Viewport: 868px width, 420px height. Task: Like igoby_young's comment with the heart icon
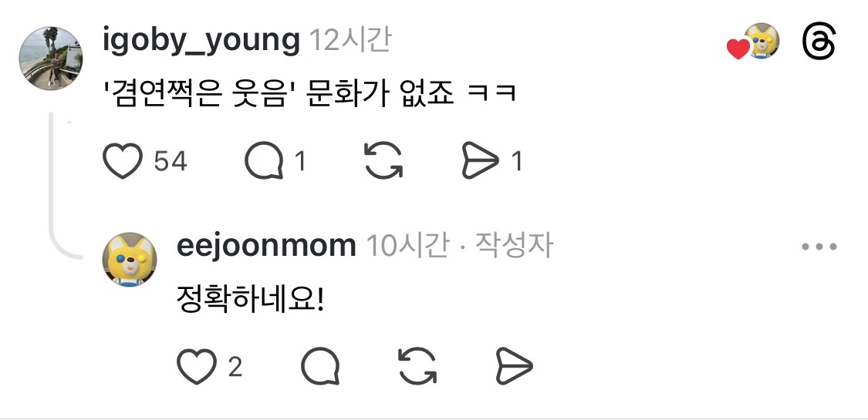(x=123, y=161)
